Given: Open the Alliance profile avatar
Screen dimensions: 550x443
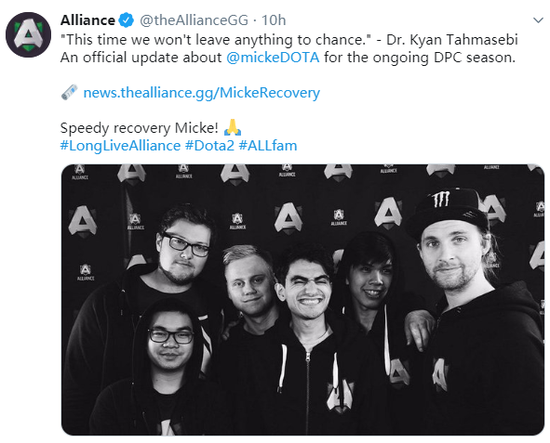Looking at the screenshot, I should 28,35.
